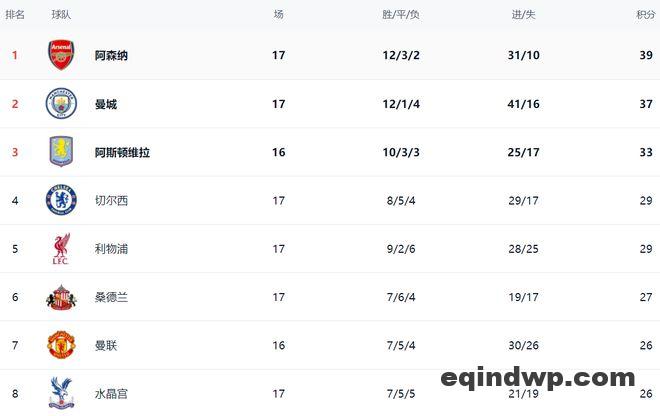The height and width of the screenshot is (416, 660).
Task: Click the Sunderland club crest
Action: (61, 297)
